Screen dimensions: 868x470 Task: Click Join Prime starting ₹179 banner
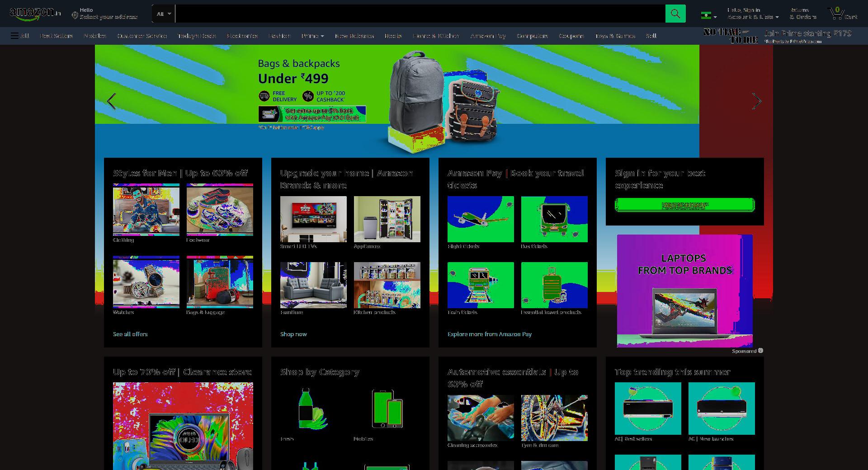point(778,36)
